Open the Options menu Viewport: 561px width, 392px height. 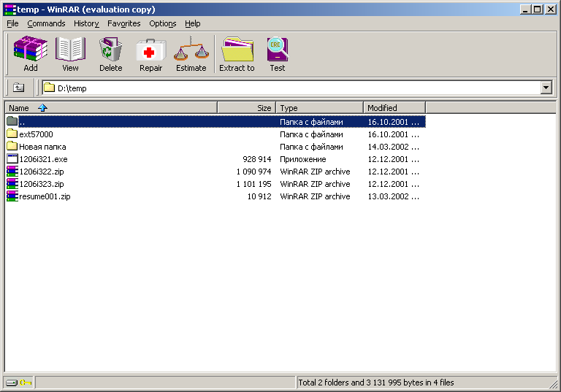tap(163, 23)
